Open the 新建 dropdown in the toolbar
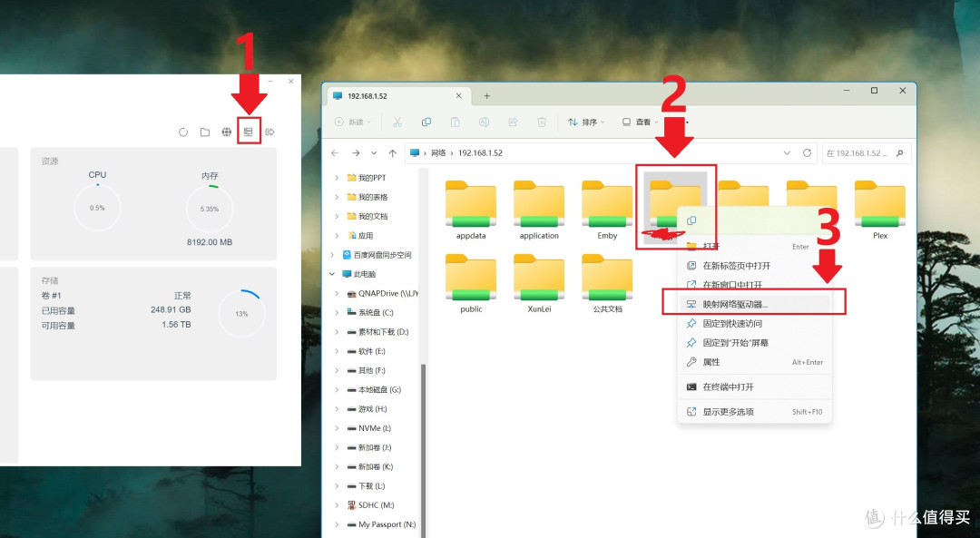 pyautogui.click(x=353, y=122)
